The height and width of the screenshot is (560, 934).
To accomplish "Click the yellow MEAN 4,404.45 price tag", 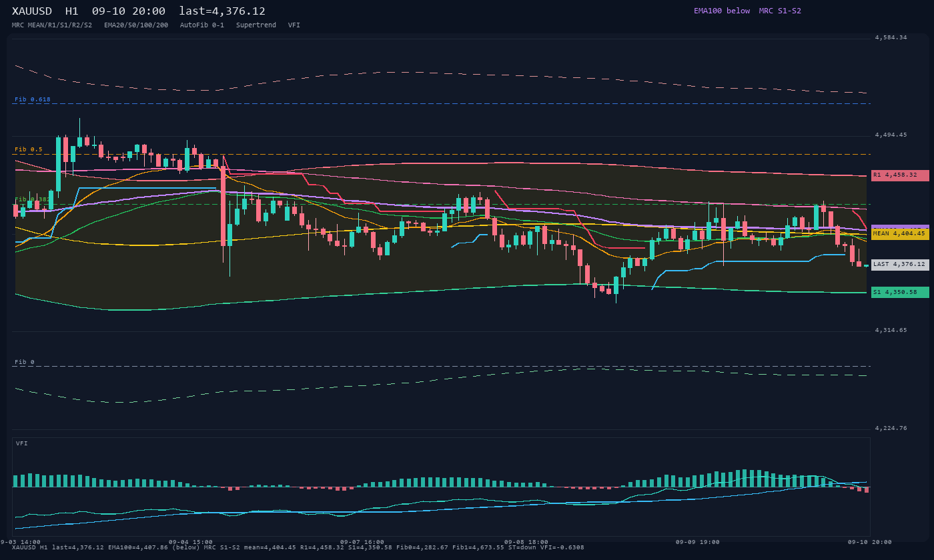I will pos(900,234).
